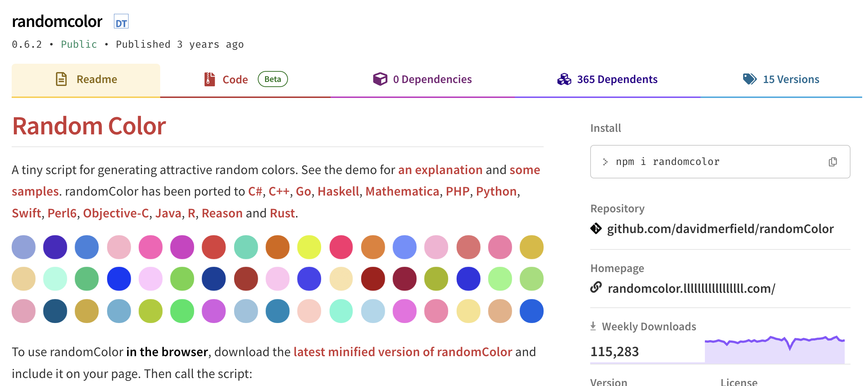
Task: Click the 'Public' label
Action: coord(79,44)
